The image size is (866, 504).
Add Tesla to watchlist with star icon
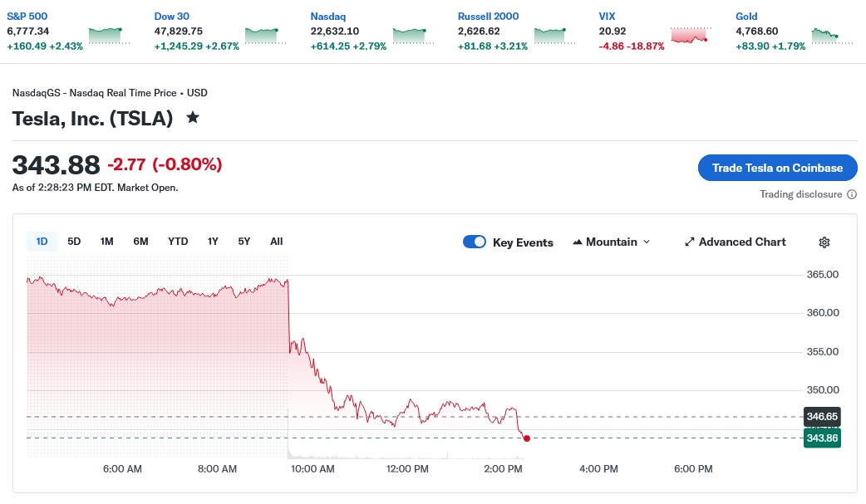point(193,118)
